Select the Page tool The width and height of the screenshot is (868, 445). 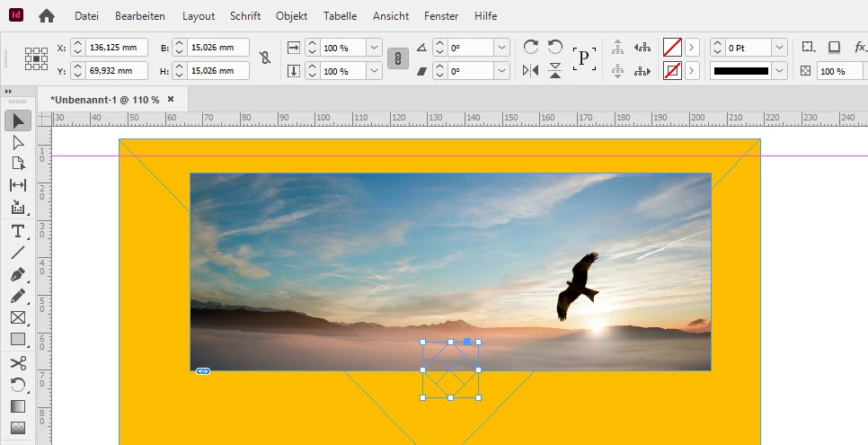(x=18, y=164)
